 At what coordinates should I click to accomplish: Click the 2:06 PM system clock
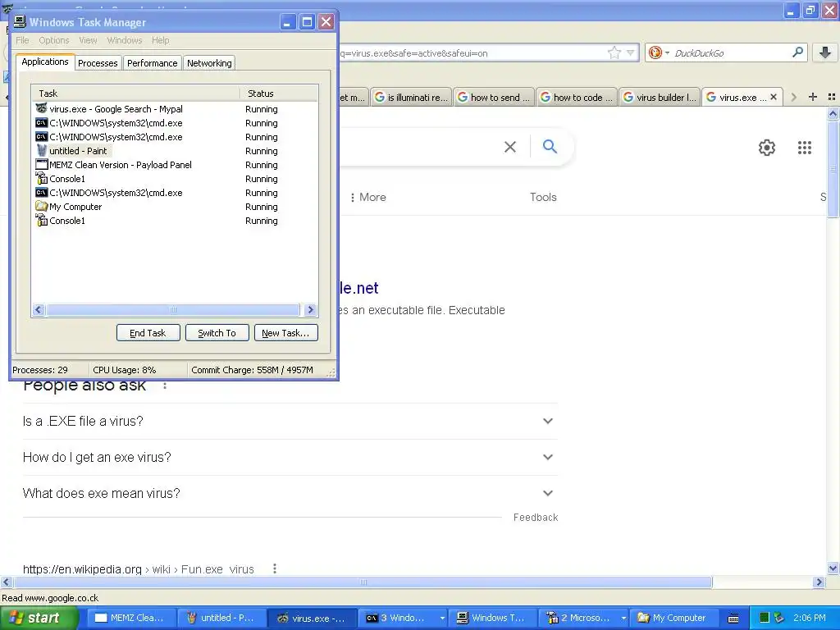810,618
